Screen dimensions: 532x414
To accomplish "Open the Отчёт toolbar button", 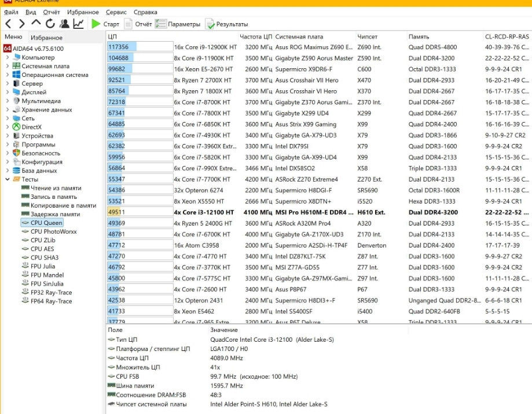I will [x=138, y=24].
